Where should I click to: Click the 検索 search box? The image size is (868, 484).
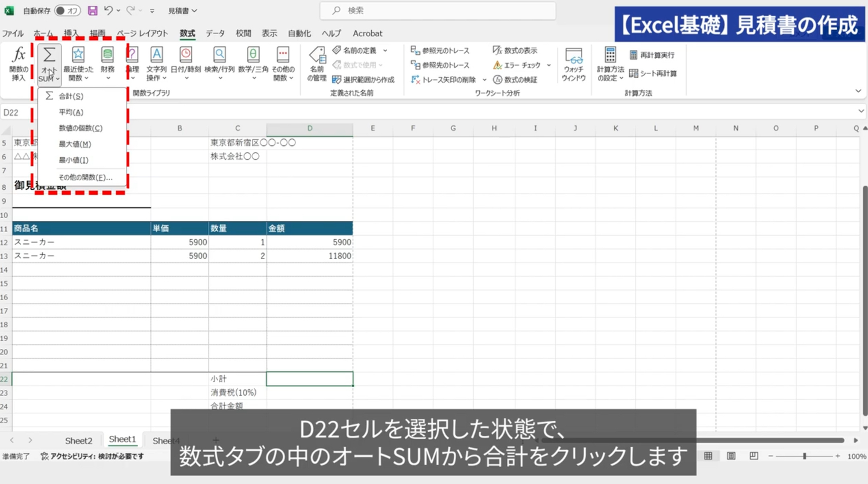437,11
